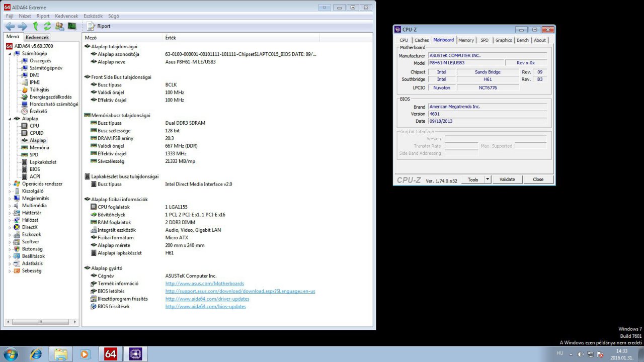The width and height of the screenshot is (644, 362).
Task: Expand the Hálózat branch
Action: (10, 220)
